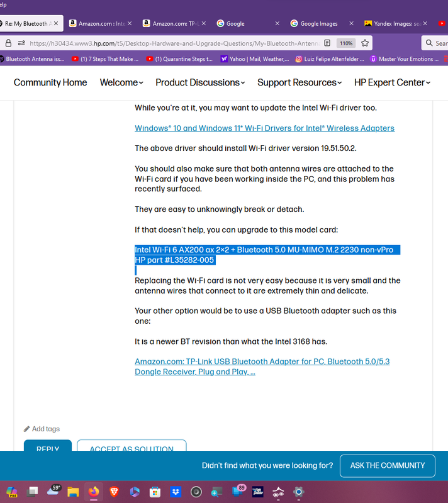Open 'Master Your Emotions' bookmark

[405, 59]
